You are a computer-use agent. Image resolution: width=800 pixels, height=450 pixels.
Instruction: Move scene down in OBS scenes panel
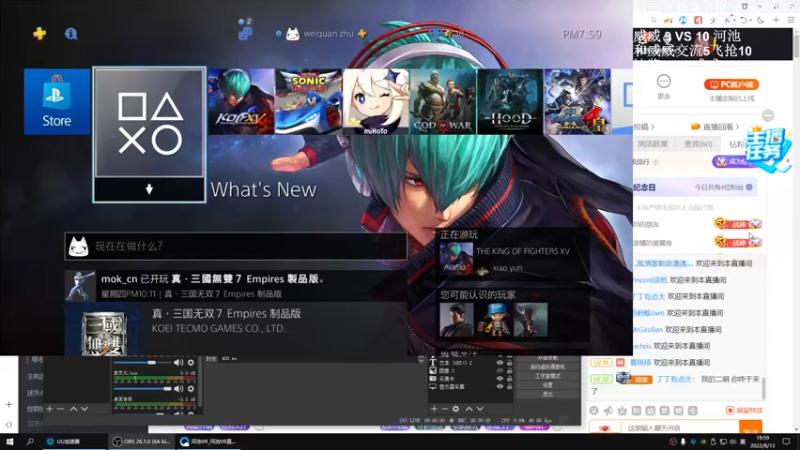tap(85, 409)
